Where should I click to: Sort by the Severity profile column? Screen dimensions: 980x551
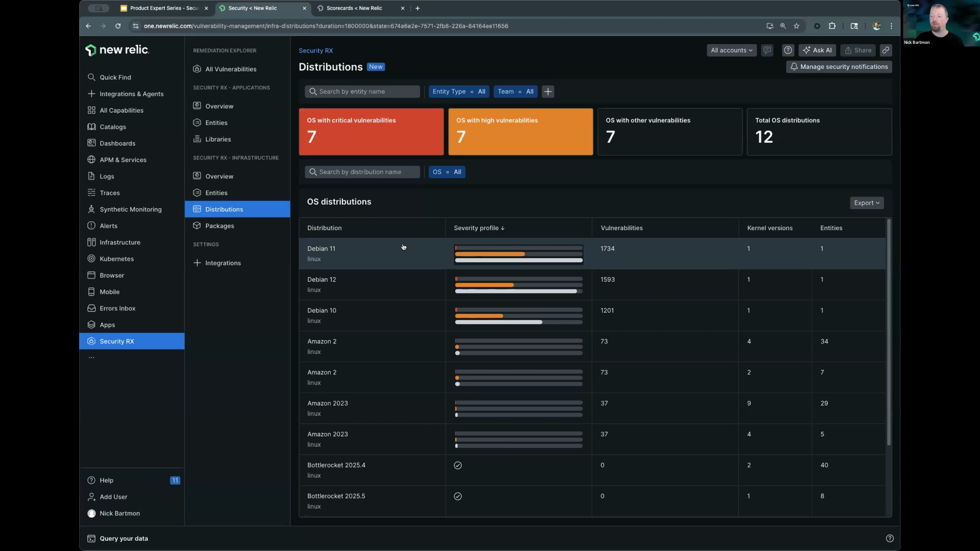(x=479, y=228)
